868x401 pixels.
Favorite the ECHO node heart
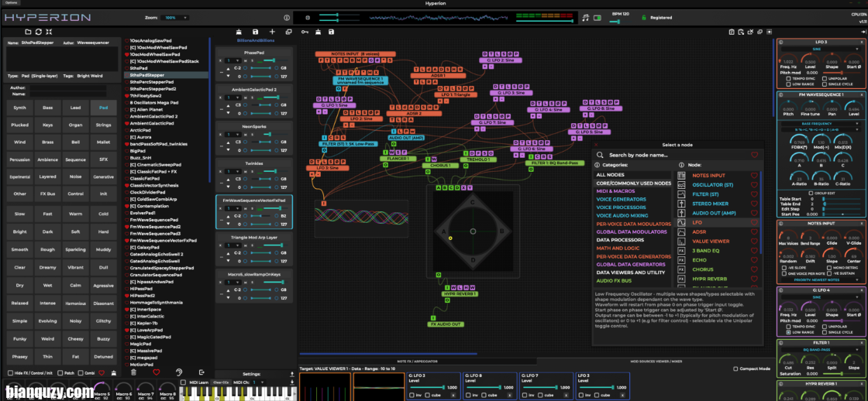click(x=754, y=260)
